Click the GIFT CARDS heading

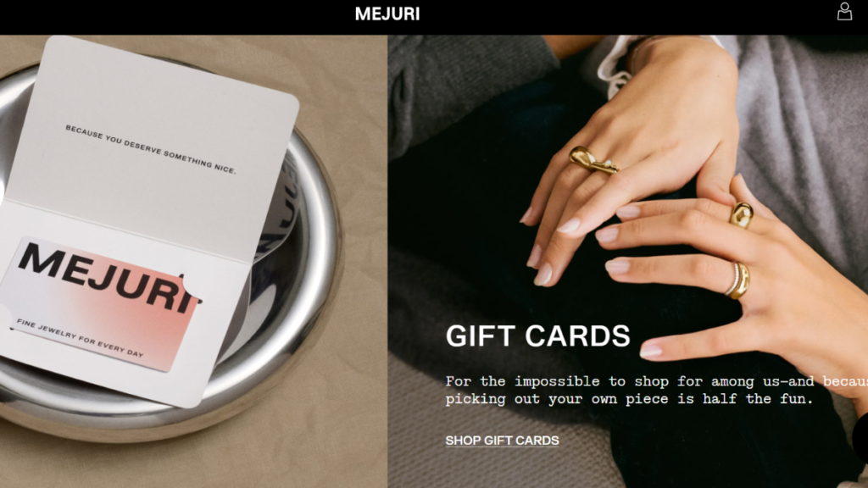pyautogui.click(x=538, y=335)
